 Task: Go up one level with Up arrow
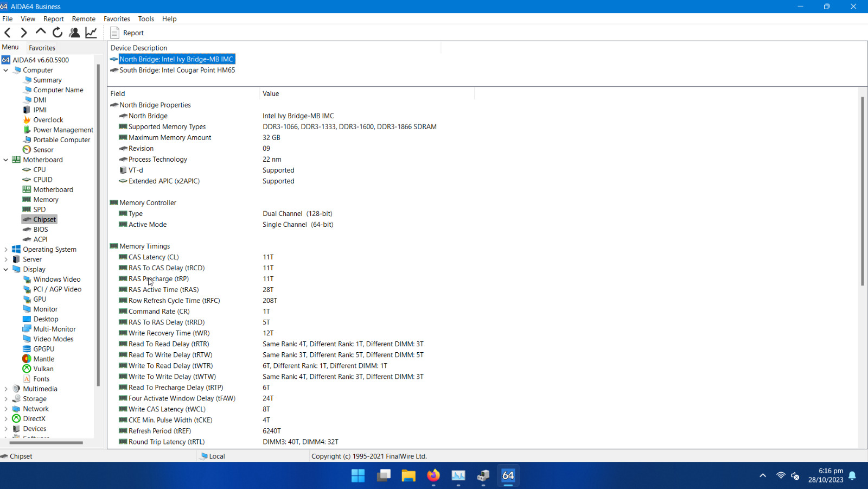[x=41, y=33]
